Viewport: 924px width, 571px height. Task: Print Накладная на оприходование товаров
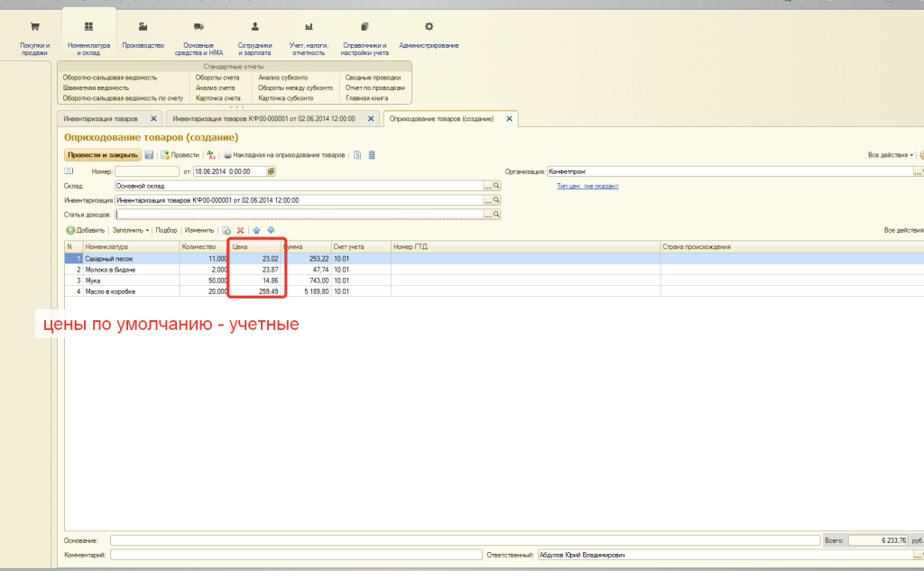point(284,155)
